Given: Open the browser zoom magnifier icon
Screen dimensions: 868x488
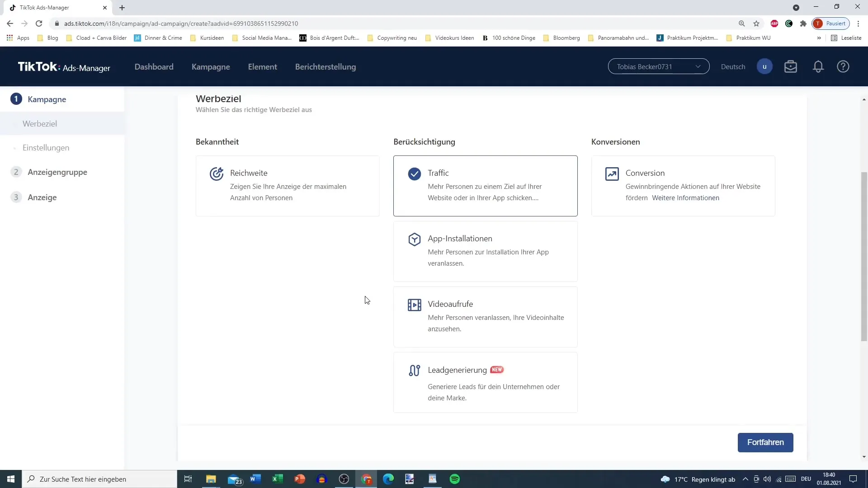Looking at the screenshot, I should point(742,23).
